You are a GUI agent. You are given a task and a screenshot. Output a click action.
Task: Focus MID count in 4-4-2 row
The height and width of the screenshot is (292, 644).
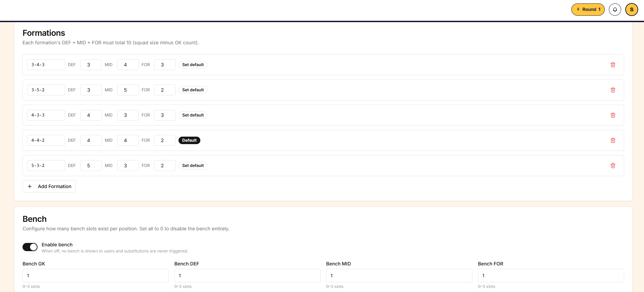click(x=128, y=140)
